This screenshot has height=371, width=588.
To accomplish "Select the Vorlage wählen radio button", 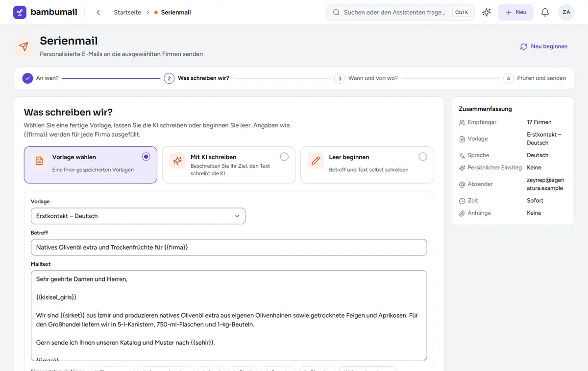I will (x=146, y=157).
